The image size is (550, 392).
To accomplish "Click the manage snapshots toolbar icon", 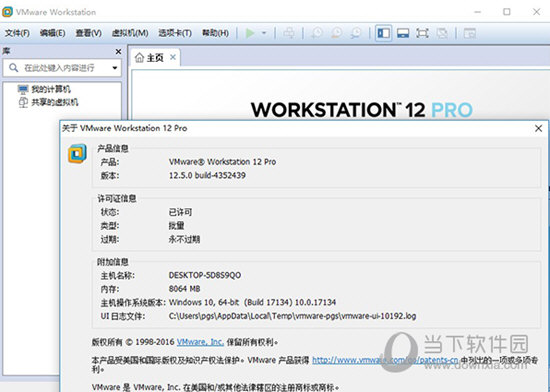I will click(x=356, y=33).
